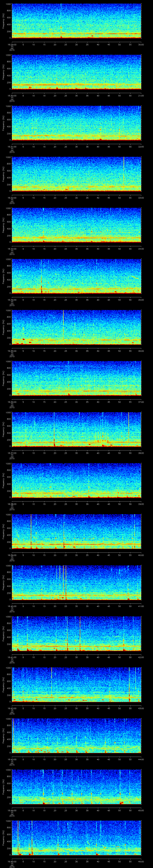Click the '35:00' end time axis label

pyautogui.click(x=141, y=300)
